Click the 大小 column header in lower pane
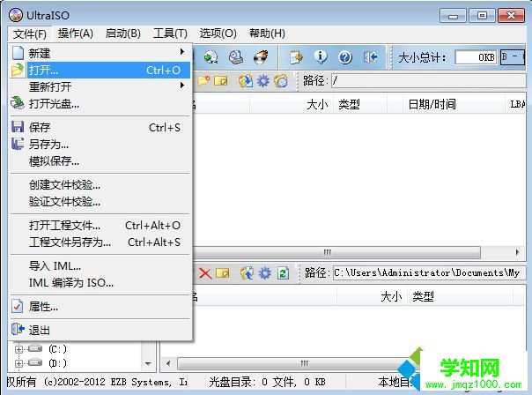The width and height of the screenshot is (532, 395). (x=373, y=296)
